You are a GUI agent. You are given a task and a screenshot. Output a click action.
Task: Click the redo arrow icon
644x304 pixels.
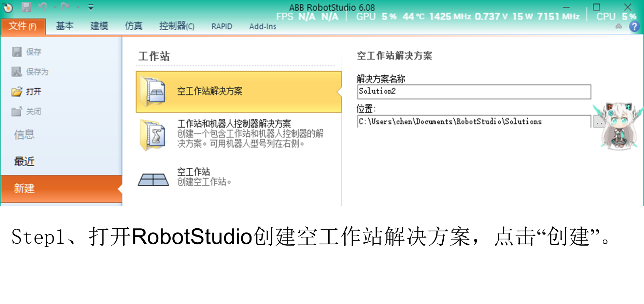(x=65, y=7)
